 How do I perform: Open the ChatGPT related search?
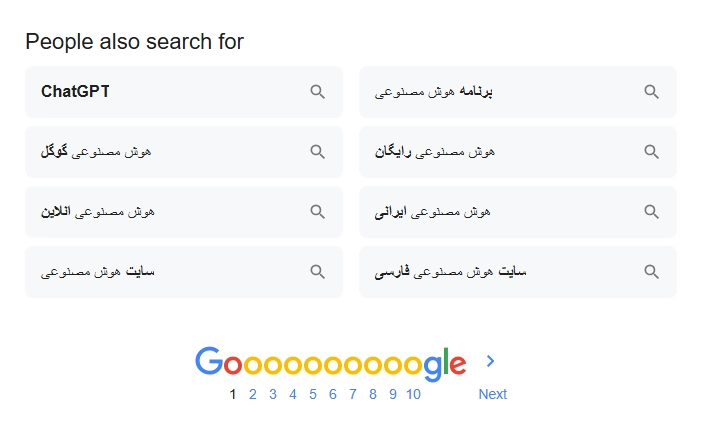click(x=76, y=92)
